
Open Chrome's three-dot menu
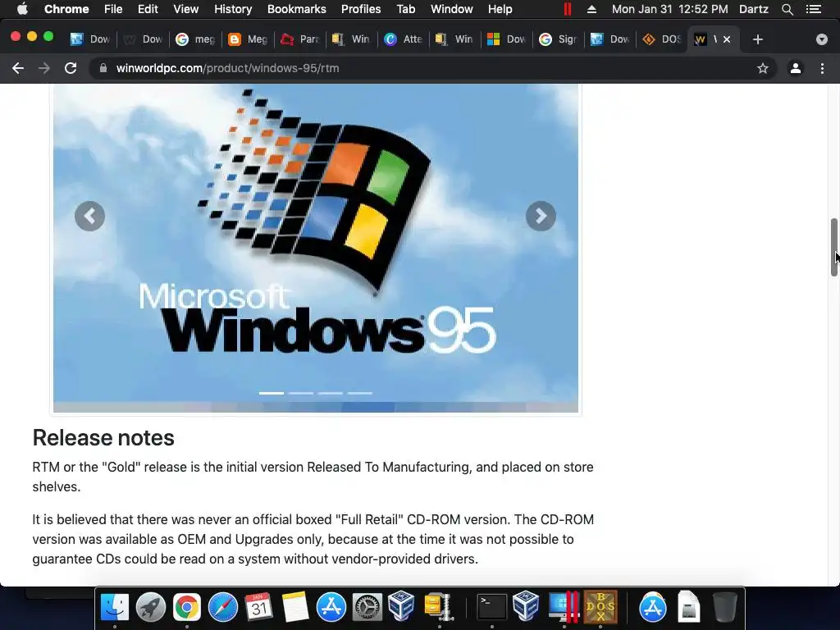(822, 68)
